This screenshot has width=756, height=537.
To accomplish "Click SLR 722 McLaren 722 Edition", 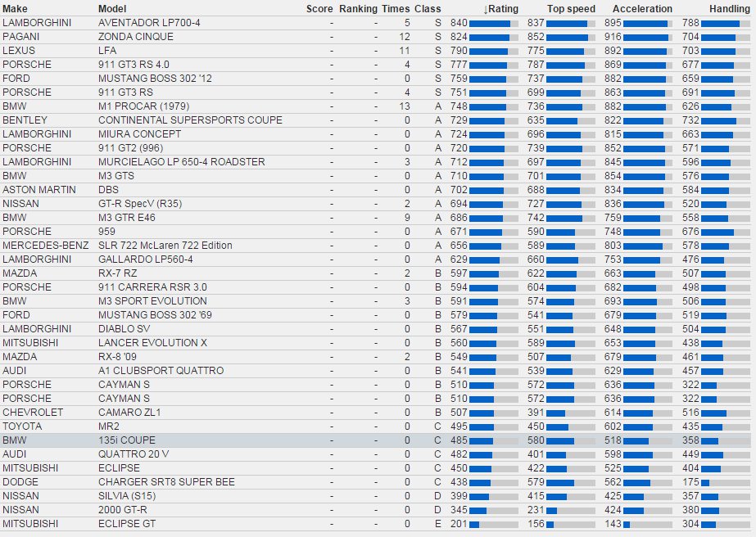I will tap(165, 246).
